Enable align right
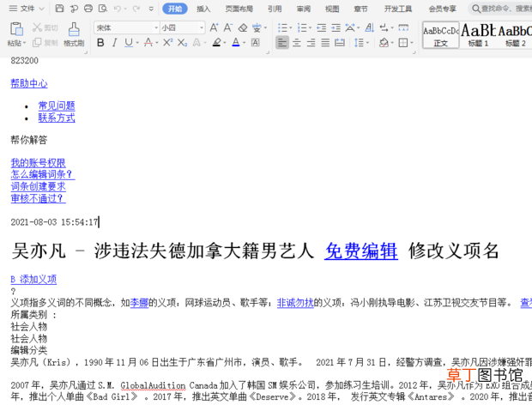 click(311, 42)
